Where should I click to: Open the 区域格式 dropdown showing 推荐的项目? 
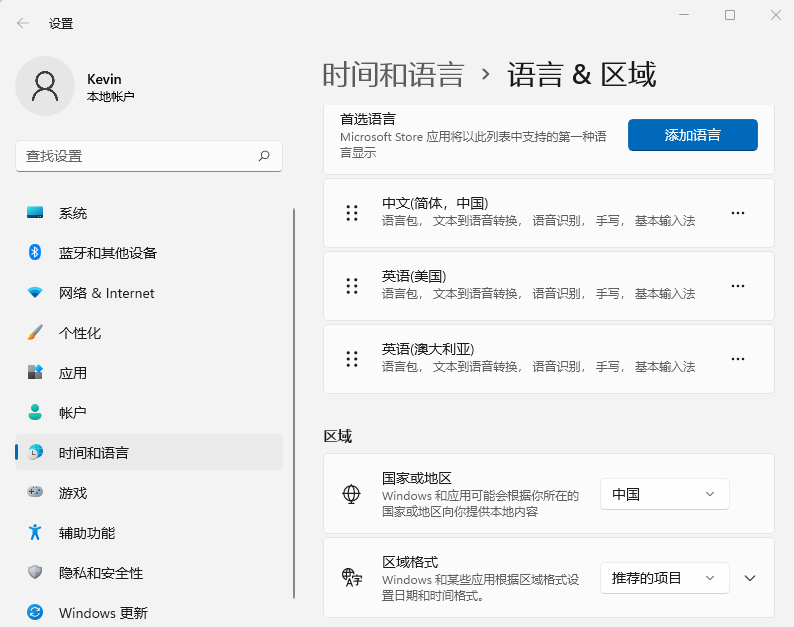(664, 578)
